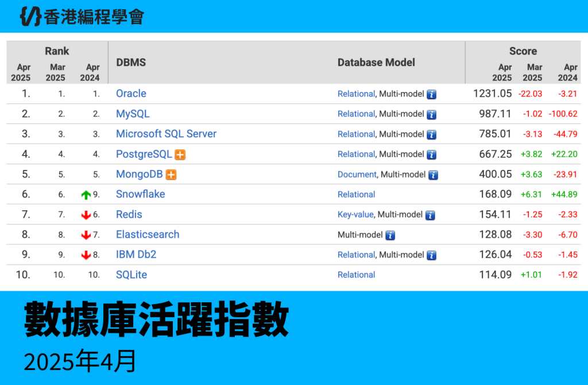The height and width of the screenshot is (385, 588).
Task: Click the Relational link in PostgreSQL row
Action: (x=356, y=154)
